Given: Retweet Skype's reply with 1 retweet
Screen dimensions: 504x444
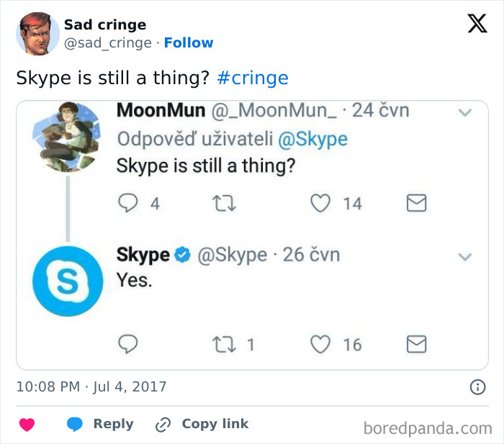Looking at the screenshot, I should (x=224, y=345).
